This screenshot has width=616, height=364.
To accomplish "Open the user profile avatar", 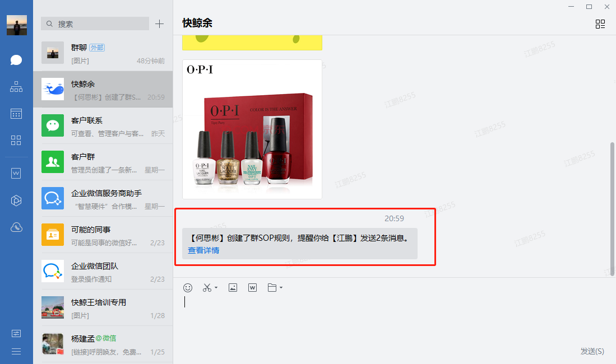I will click(x=16, y=25).
